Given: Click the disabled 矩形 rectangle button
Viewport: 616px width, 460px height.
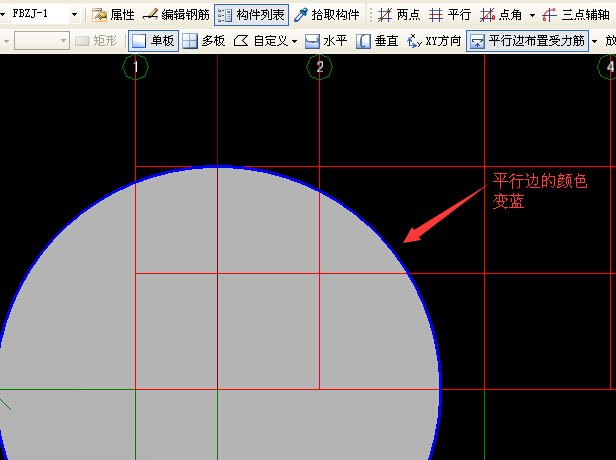Looking at the screenshot, I should [x=96, y=40].
